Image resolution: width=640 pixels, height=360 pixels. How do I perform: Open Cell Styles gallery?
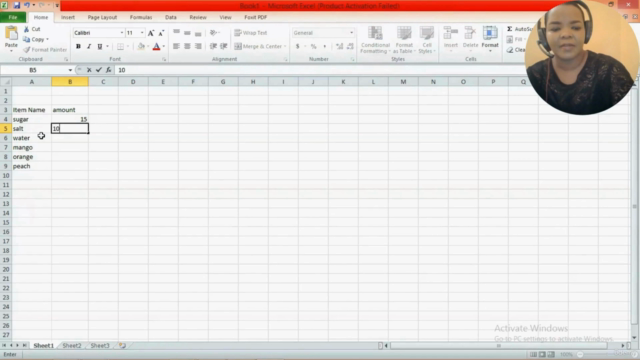[x=427, y=40]
